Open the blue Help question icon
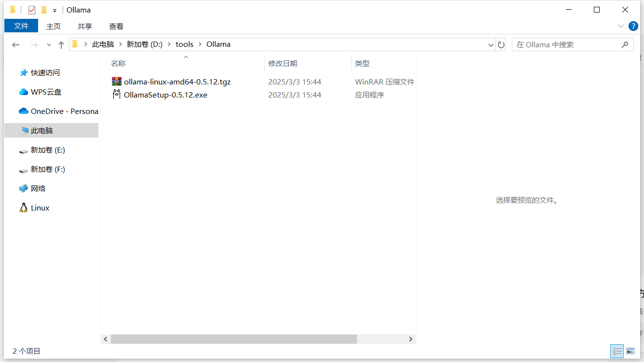 (633, 26)
